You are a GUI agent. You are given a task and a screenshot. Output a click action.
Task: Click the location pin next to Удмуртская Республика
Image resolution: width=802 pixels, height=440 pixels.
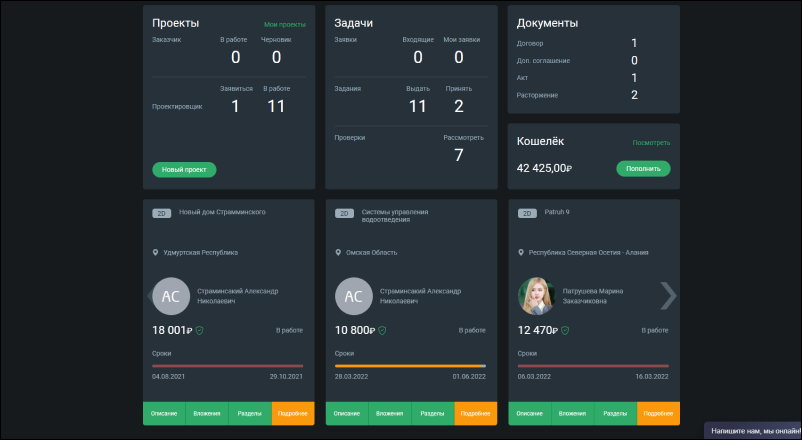point(155,253)
